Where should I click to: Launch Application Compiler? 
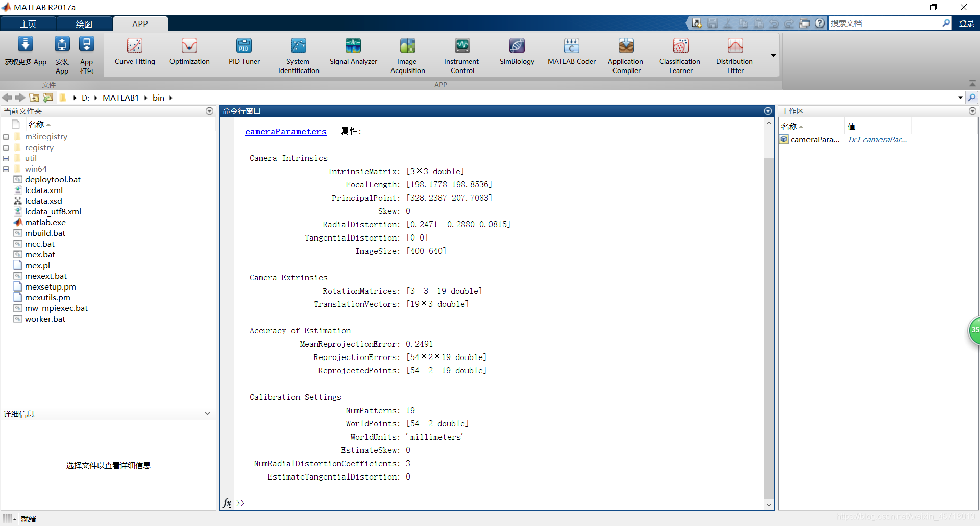click(626, 56)
